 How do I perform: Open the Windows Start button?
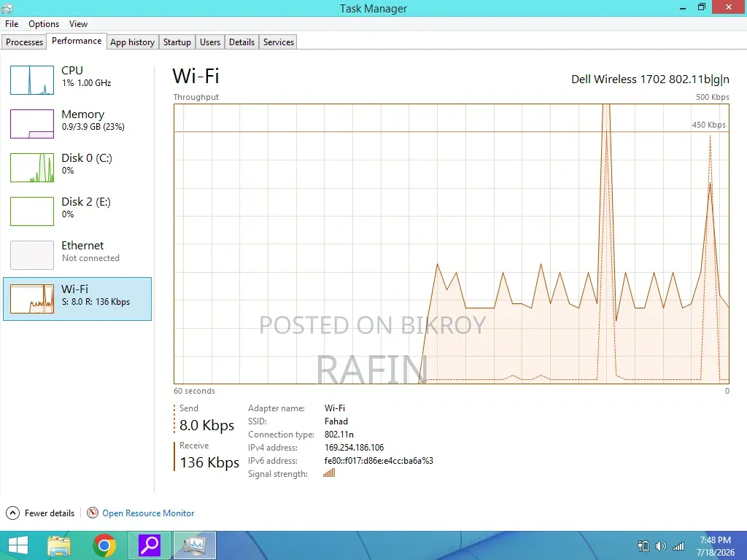[18, 545]
